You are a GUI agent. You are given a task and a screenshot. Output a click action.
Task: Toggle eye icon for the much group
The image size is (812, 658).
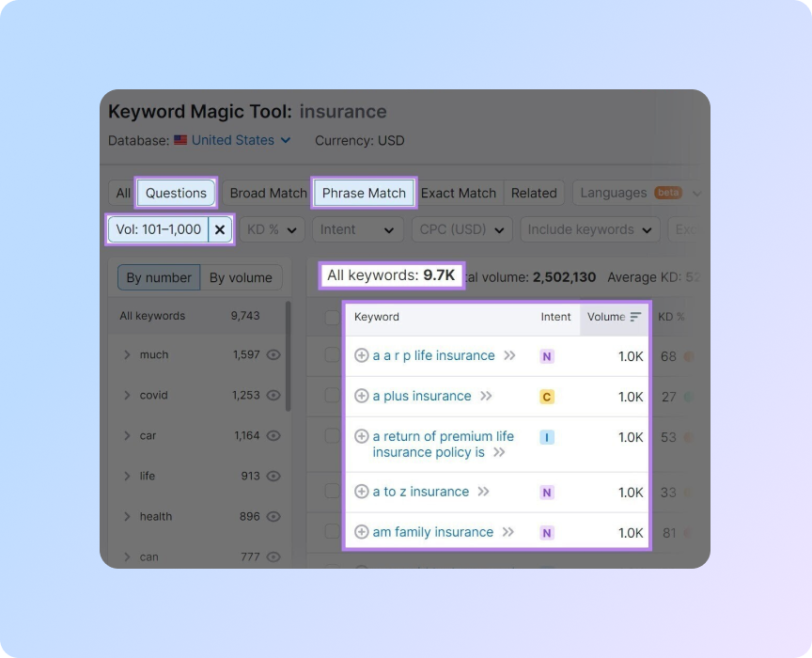[x=273, y=355]
